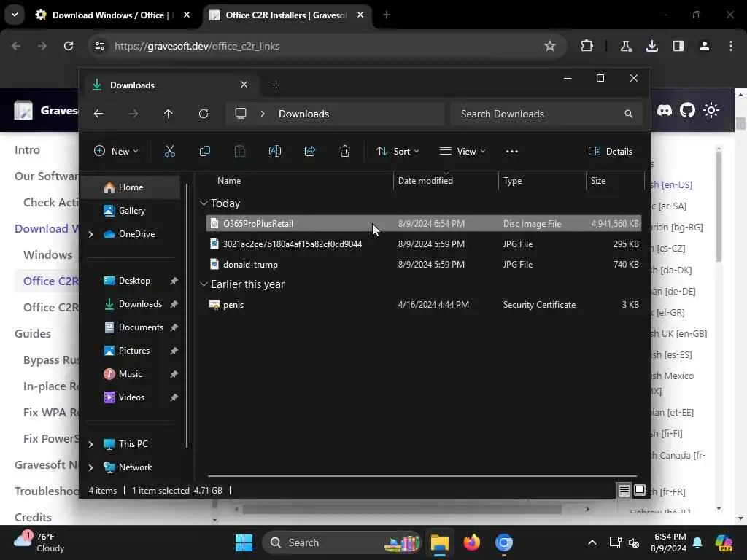Click the Windows taskbar Search box

point(342,542)
